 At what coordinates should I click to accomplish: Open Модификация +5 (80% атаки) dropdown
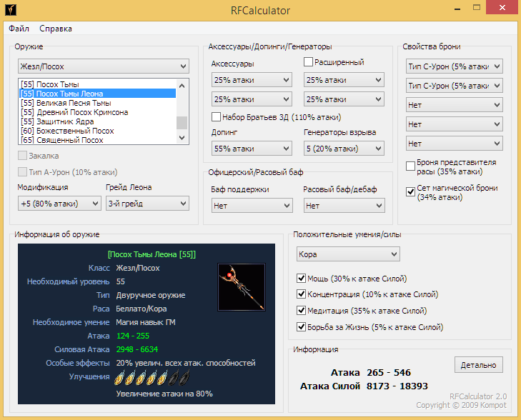point(59,204)
